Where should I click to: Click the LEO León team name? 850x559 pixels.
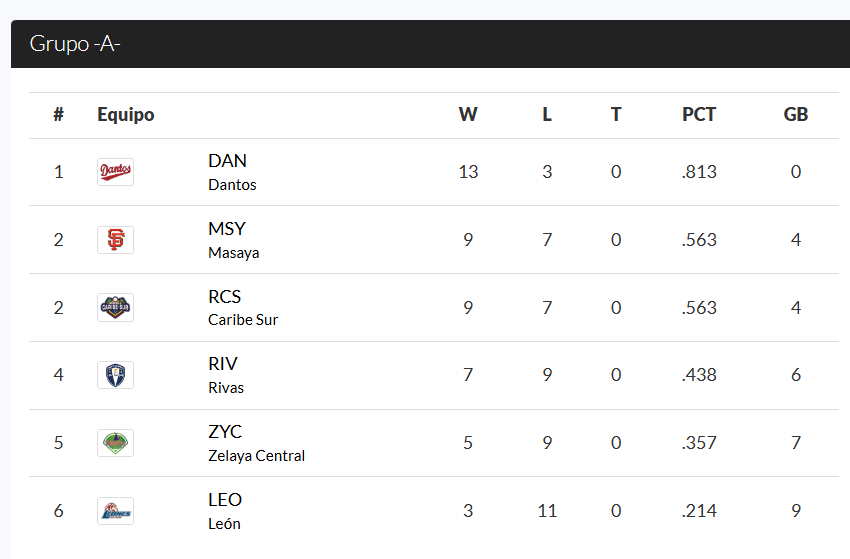[x=225, y=511]
